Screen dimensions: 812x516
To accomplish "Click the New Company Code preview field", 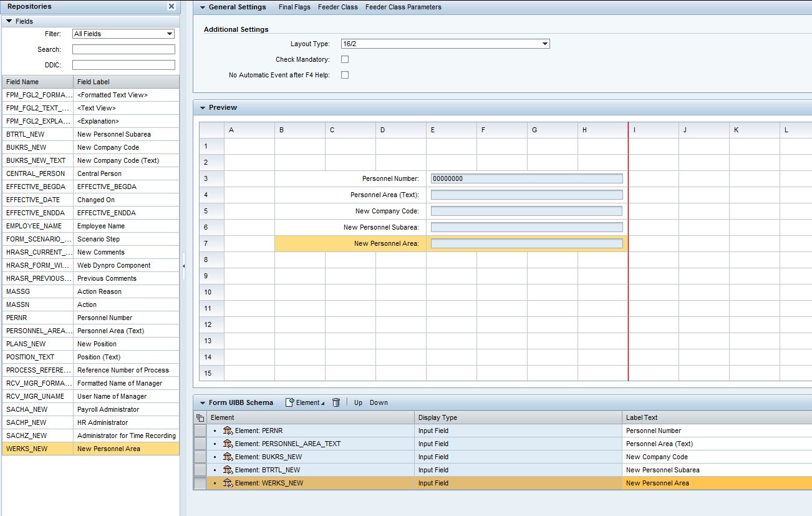I will [526, 211].
